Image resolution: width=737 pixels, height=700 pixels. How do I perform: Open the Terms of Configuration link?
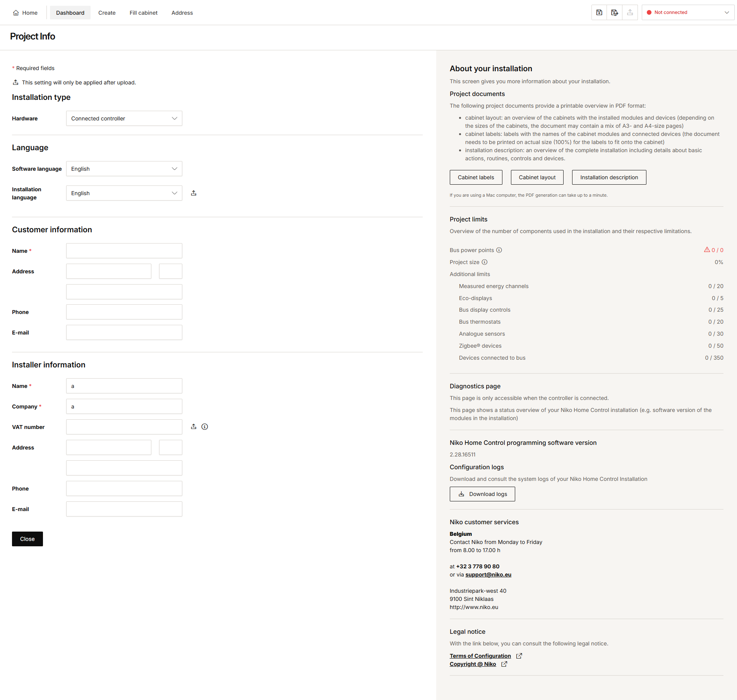480,656
